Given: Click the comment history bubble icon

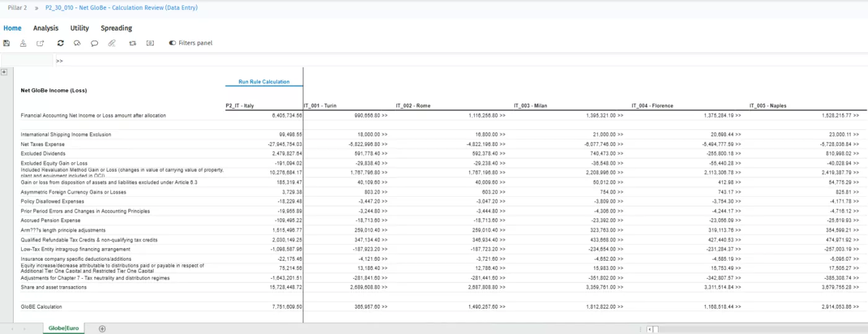Looking at the screenshot, I should pos(77,43).
